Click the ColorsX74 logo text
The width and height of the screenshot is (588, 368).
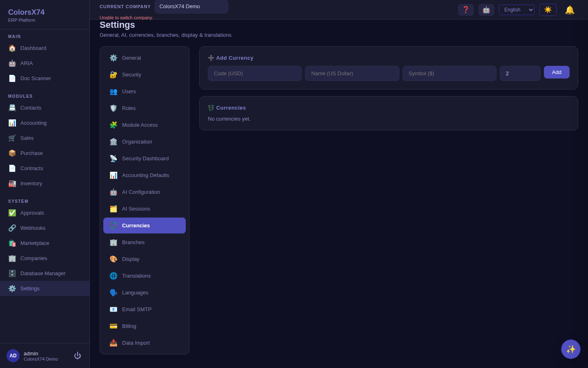27,13
